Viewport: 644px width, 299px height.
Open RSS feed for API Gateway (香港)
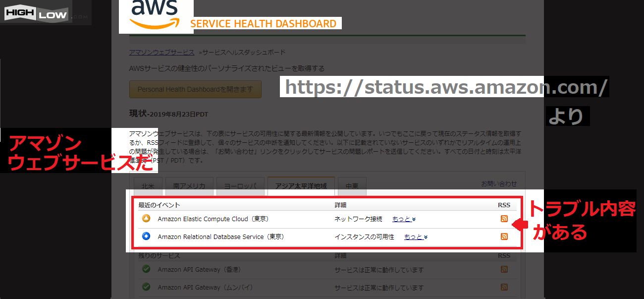tap(504, 269)
